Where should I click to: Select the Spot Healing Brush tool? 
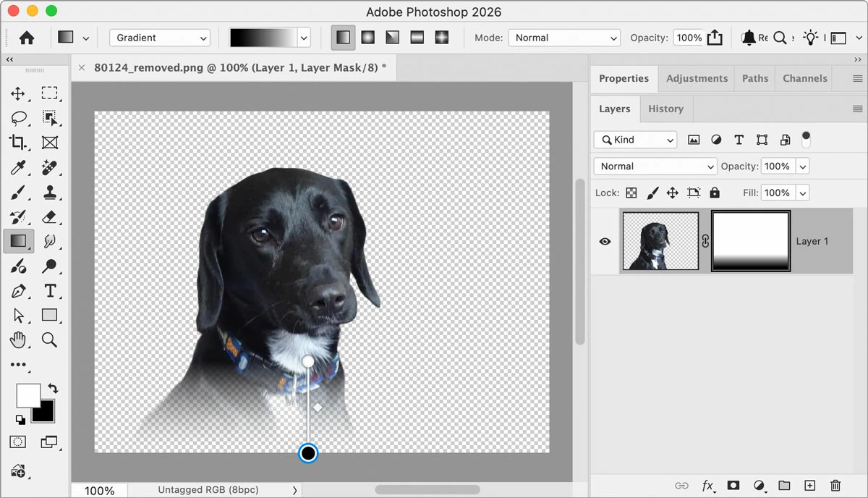pos(49,168)
